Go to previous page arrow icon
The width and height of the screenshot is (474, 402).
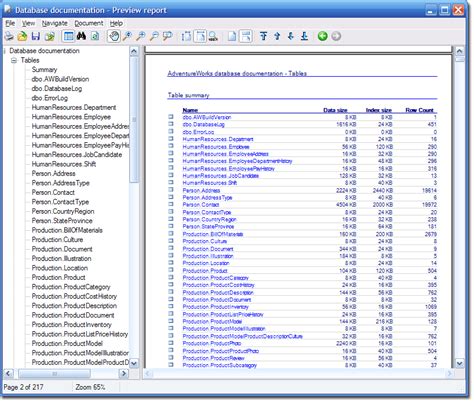277,36
